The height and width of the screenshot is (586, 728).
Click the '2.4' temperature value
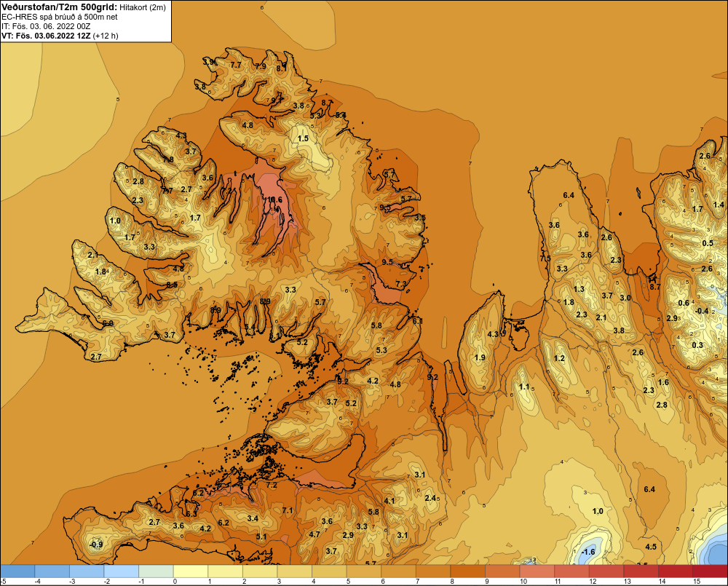tap(430, 498)
